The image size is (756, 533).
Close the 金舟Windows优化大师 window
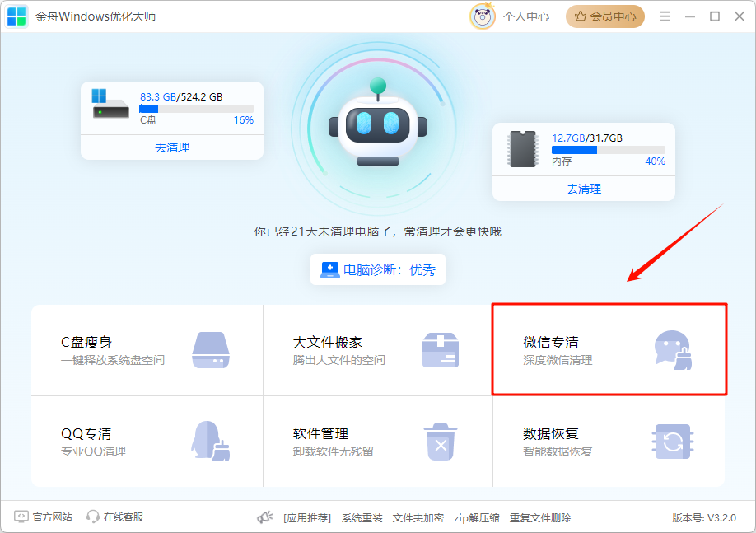pos(740,16)
